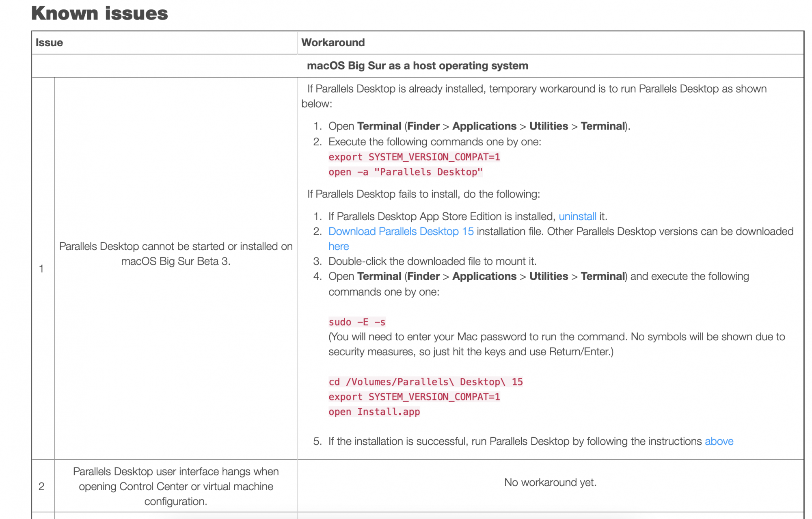Click the 'Known issues' heading
Viewport: 812px width, 519px height.
(99, 13)
